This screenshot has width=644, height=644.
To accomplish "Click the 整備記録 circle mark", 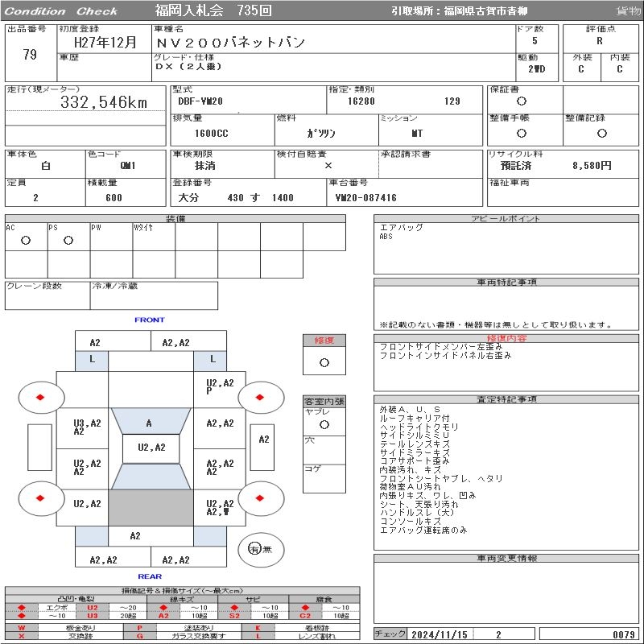I will coord(601,133).
